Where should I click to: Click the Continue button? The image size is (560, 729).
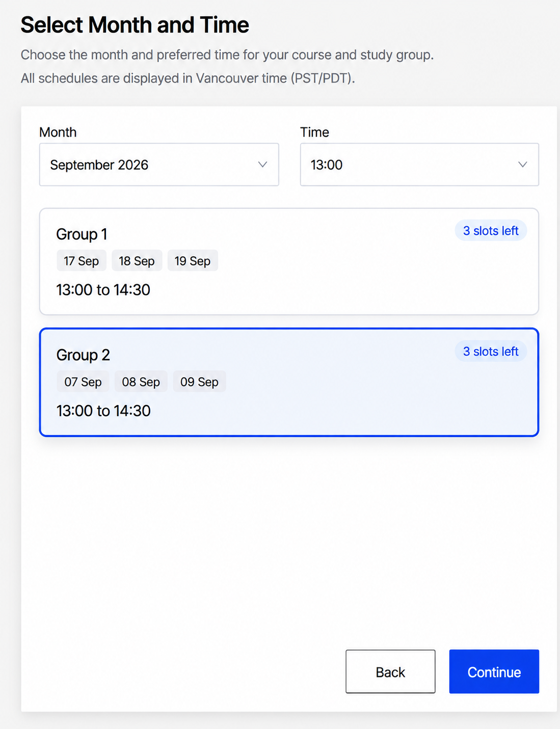494,671
